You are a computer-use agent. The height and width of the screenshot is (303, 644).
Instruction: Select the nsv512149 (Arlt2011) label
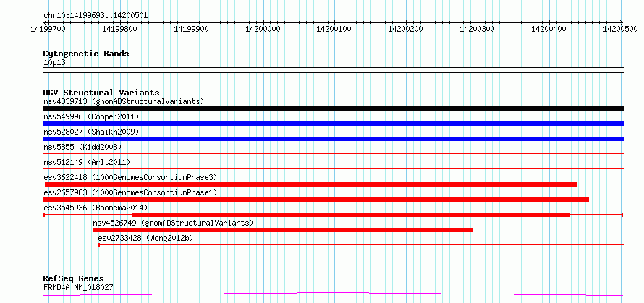(87, 162)
